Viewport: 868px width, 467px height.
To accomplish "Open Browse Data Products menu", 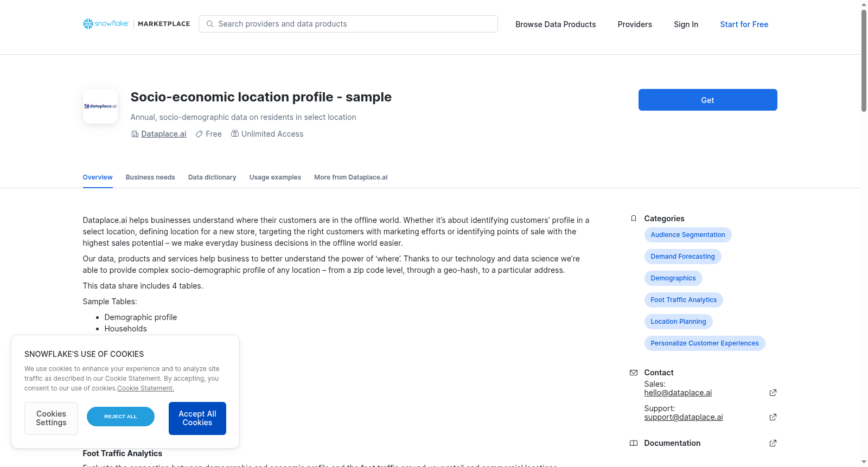I will tap(556, 24).
